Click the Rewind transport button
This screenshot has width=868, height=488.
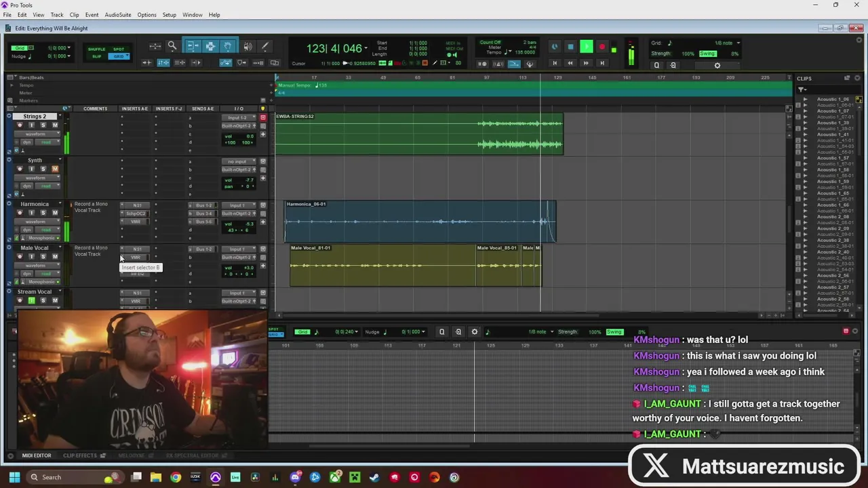pos(570,63)
